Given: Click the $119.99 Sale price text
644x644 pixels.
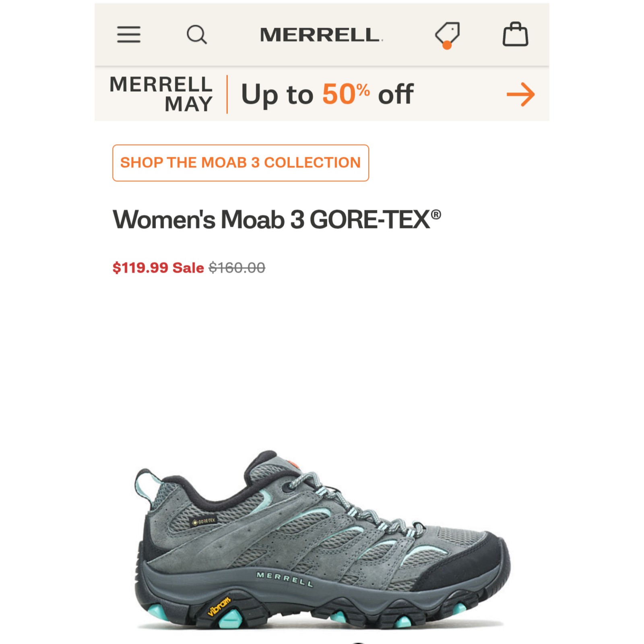Looking at the screenshot, I should 158,268.
